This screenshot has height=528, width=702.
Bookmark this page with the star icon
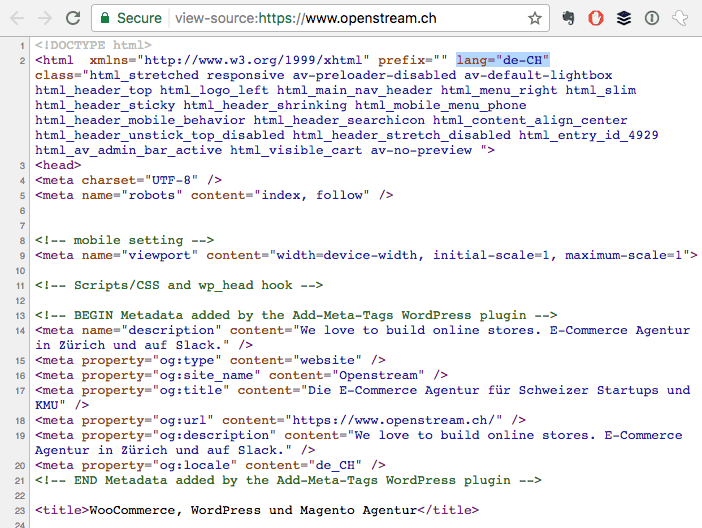point(535,18)
